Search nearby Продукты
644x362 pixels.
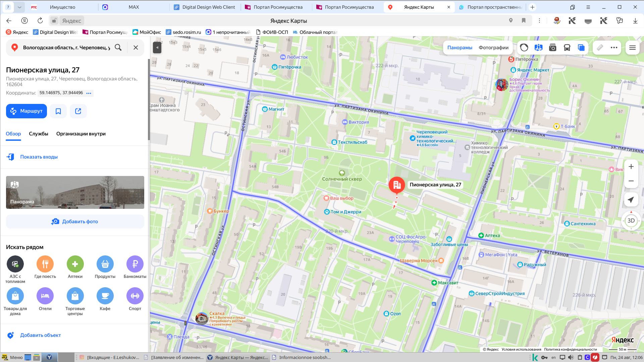click(x=105, y=267)
